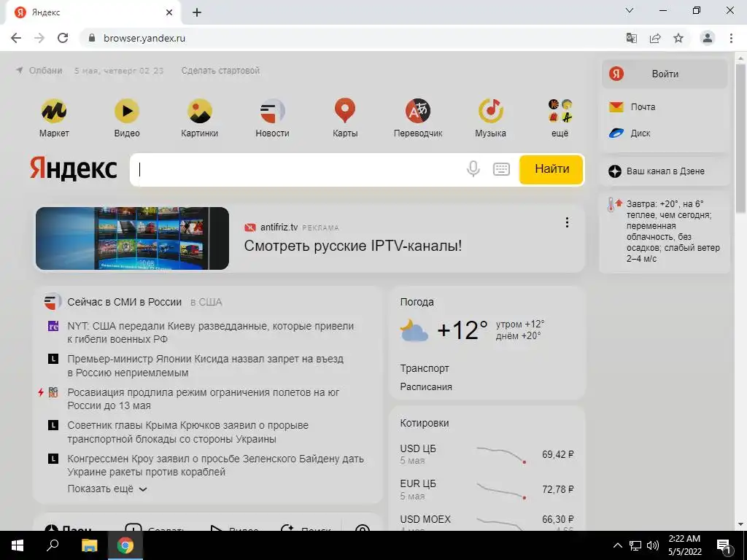Click Сделать стартовой link

tap(220, 71)
